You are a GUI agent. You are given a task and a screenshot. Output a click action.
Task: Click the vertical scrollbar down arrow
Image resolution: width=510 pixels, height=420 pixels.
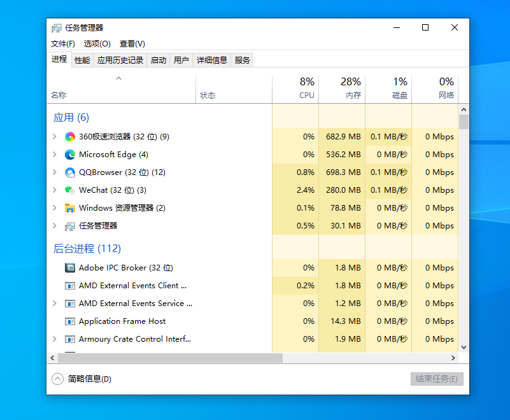point(464,347)
